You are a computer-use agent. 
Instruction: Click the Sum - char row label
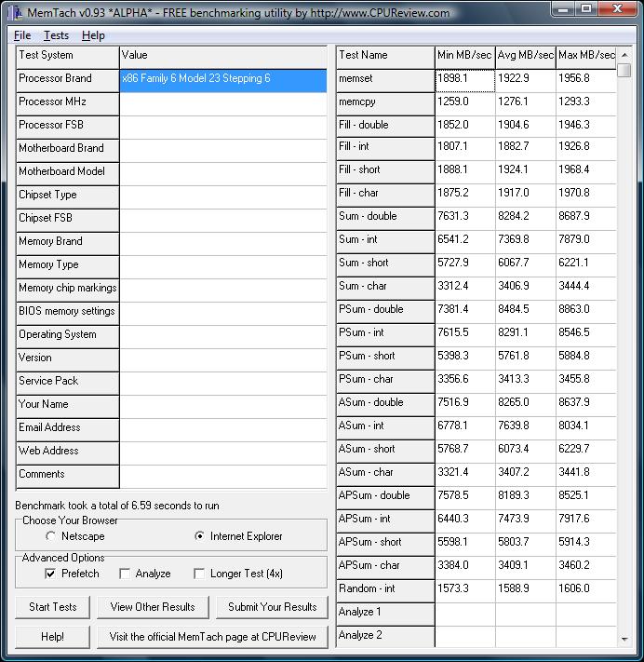385,289
